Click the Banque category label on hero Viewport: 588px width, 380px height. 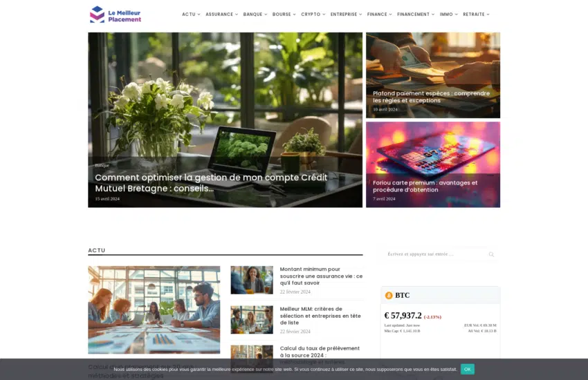(102, 165)
